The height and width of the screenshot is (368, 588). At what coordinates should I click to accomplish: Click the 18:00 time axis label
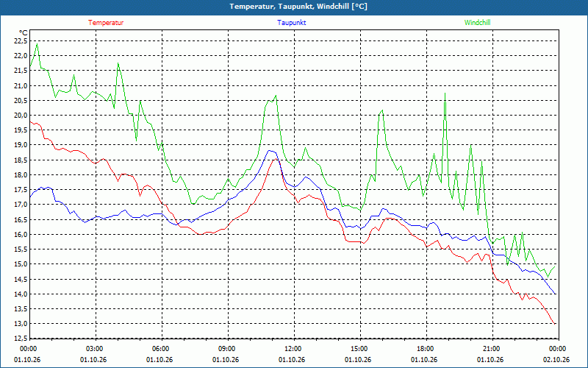[426, 349]
